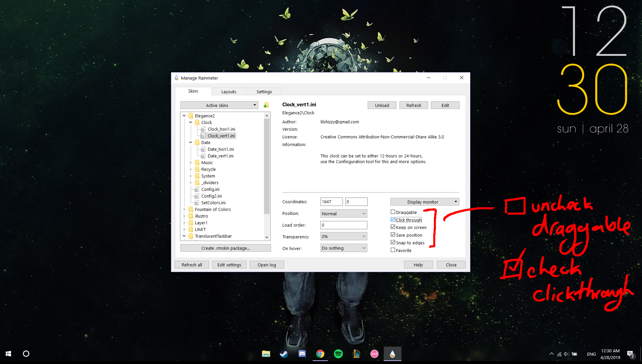Enable the Draggable checkbox
Viewport: 642px width, 364px height.
393,212
